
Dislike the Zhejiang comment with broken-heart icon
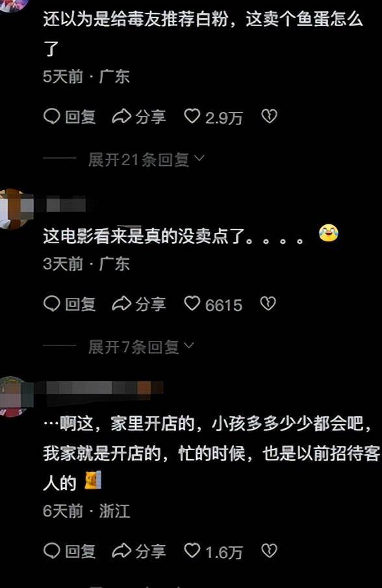[269, 550]
